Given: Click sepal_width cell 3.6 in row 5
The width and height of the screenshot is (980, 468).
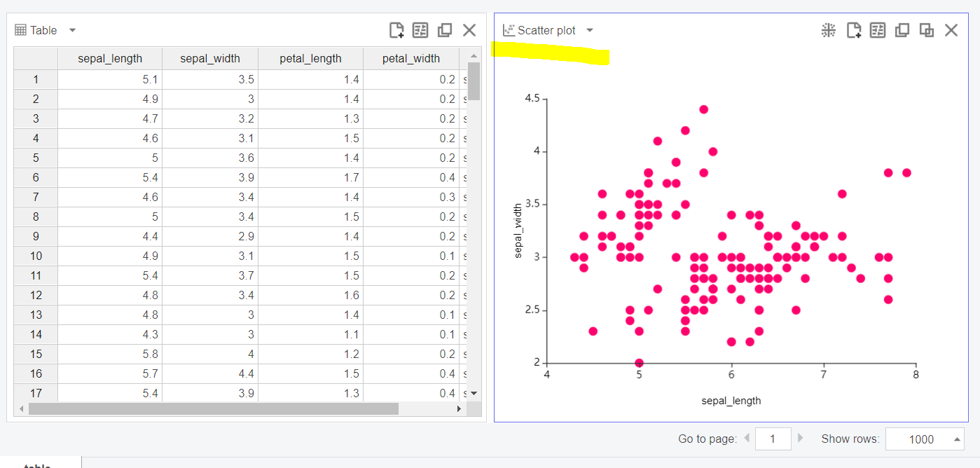Looking at the screenshot, I should click(210, 158).
